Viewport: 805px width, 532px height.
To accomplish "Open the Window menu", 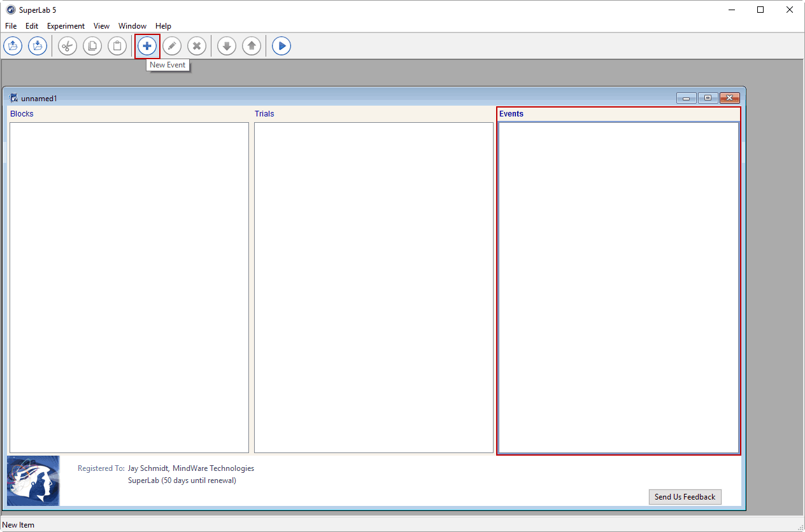I will 132,26.
